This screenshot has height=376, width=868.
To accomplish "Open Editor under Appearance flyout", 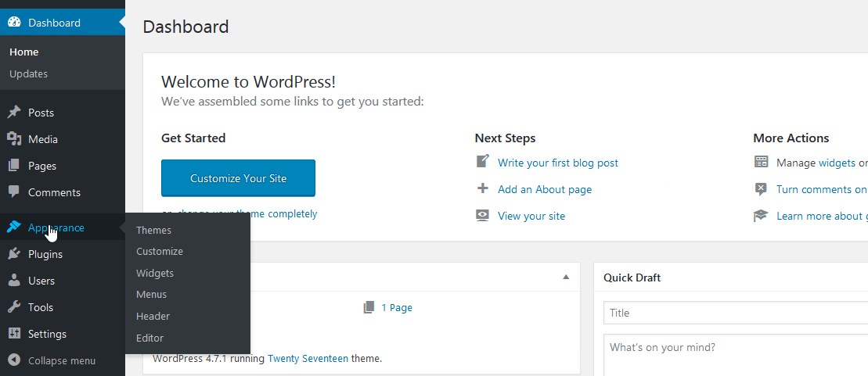I will pos(149,338).
